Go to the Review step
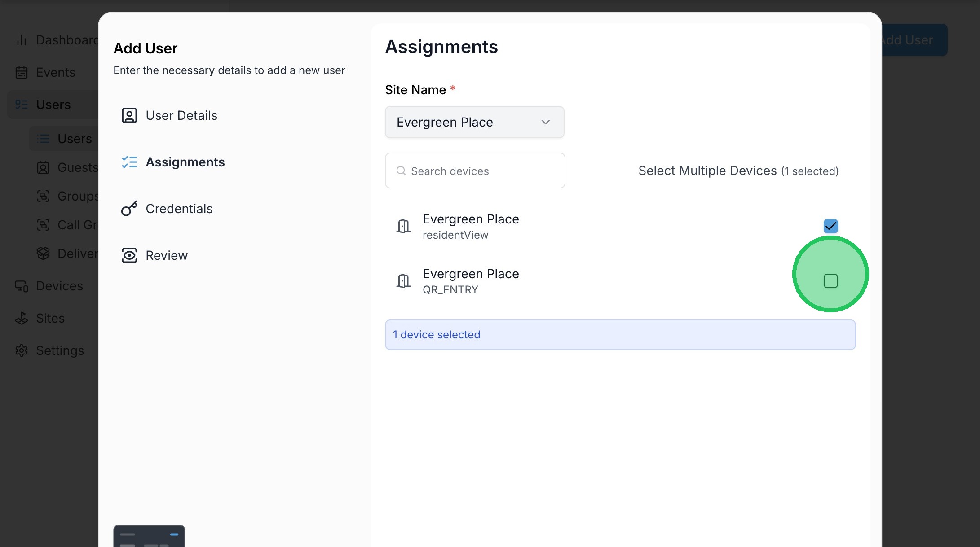The width and height of the screenshot is (980, 547). coord(166,255)
